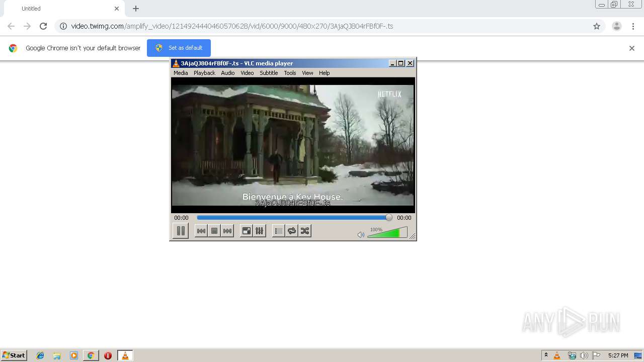Close the Untitled tab
This screenshot has height=362, width=644.
click(x=117, y=9)
